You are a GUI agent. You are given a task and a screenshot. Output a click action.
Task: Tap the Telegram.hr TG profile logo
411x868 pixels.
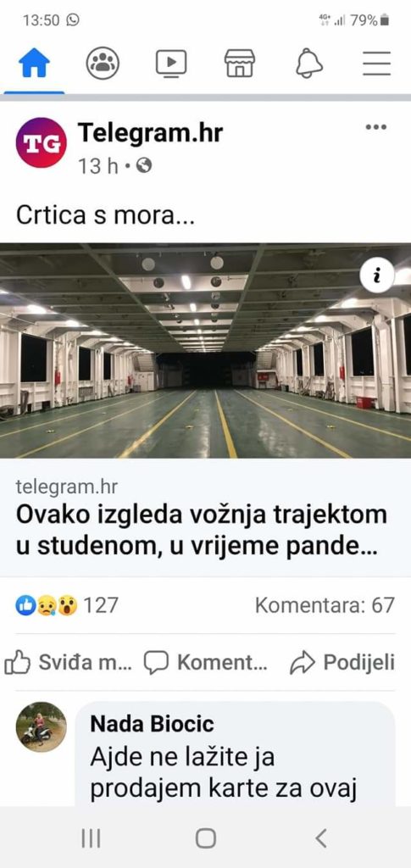click(x=41, y=142)
